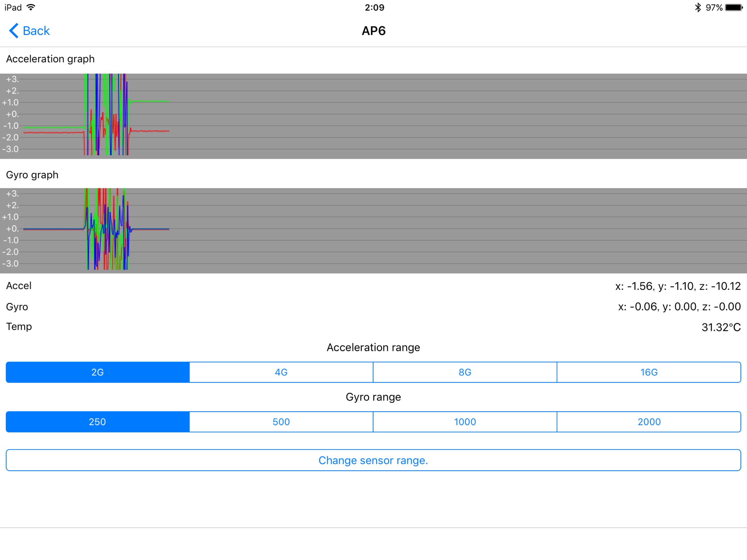
Task: Switch acceleration range to 8G
Action: pos(465,372)
